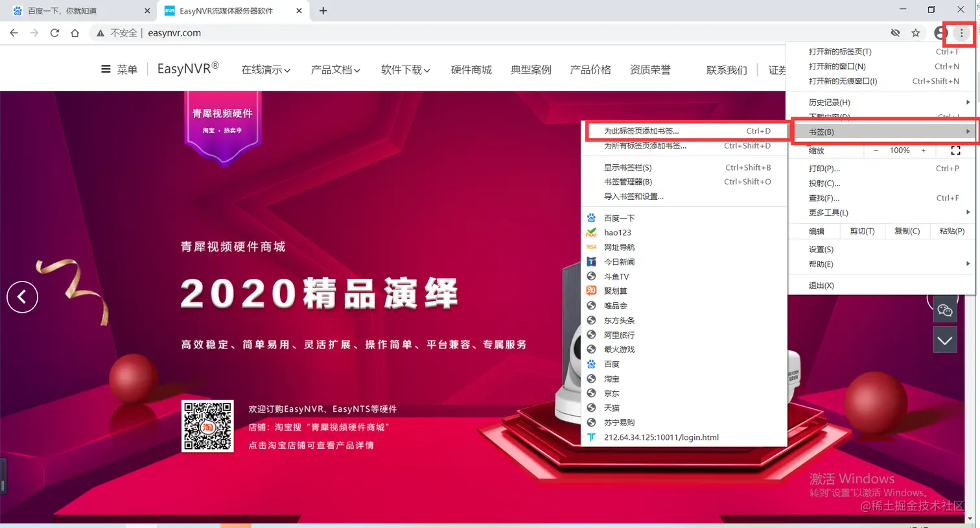Open the hao123 bookmark

pos(684,232)
